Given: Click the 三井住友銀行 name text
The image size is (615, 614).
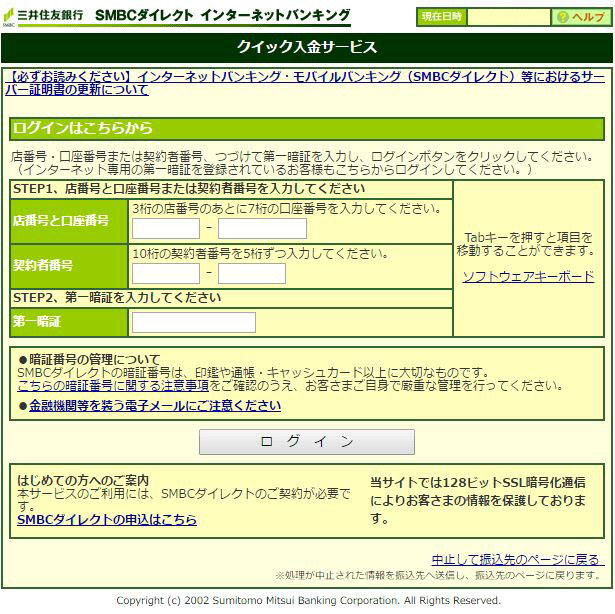Looking at the screenshot, I should point(50,15).
